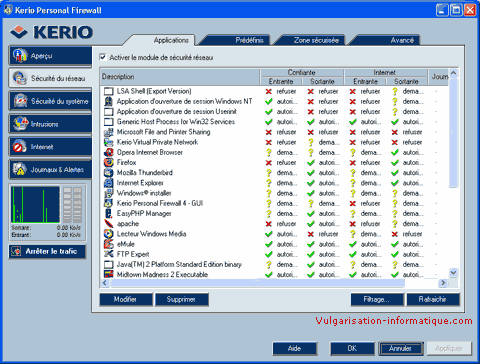Image resolution: width=480 pixels, height=364 pixels.
Task: Open the Journaux & Alertes sidebar icon
Action: [x=20, y=169]
